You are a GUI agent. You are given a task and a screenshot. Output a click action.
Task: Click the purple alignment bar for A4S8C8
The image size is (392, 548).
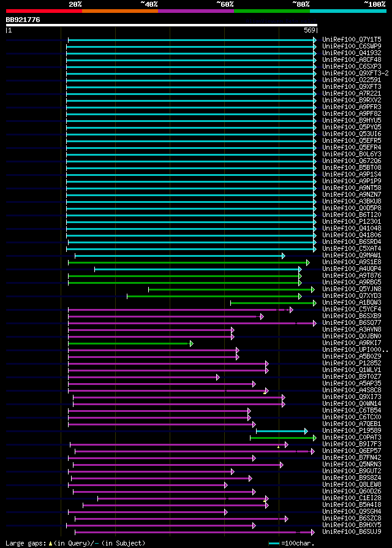(x=168, y=390)
